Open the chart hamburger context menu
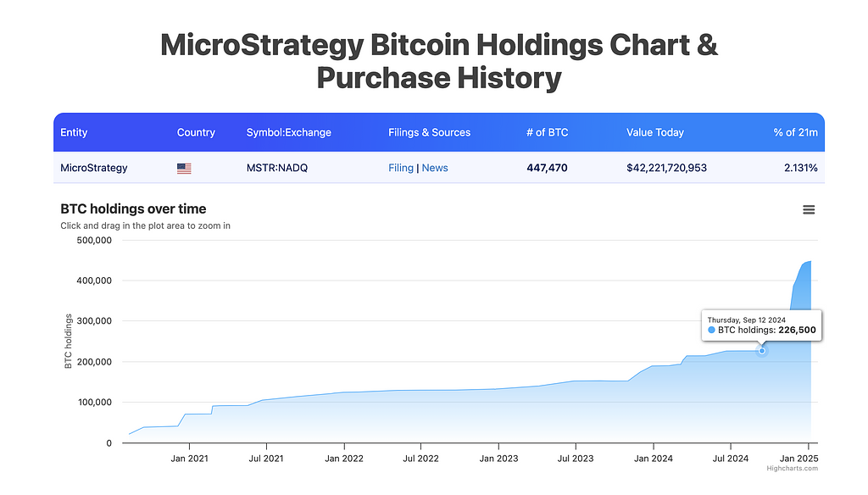The width and height of the screenshot is (868, 495). (x=809, y=209)
